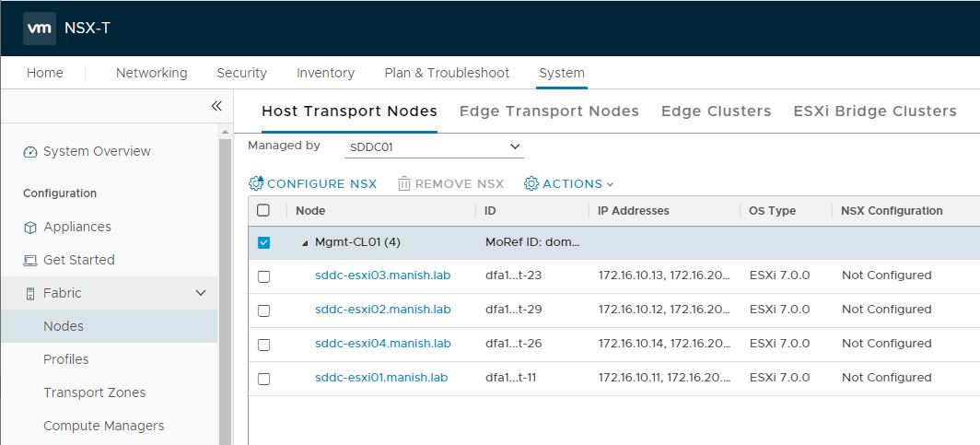
Task: Click the Configure NSX gear icon
Action: point(256,183)
